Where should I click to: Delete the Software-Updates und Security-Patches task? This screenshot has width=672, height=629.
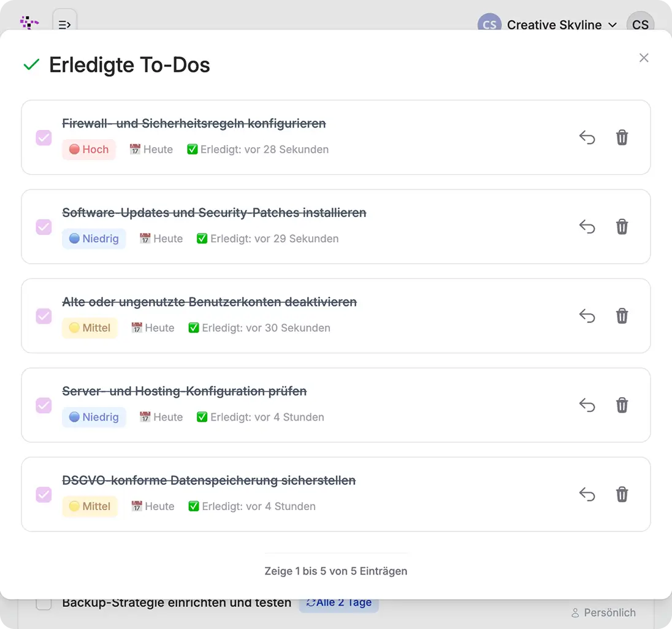[x=622, y=227]
